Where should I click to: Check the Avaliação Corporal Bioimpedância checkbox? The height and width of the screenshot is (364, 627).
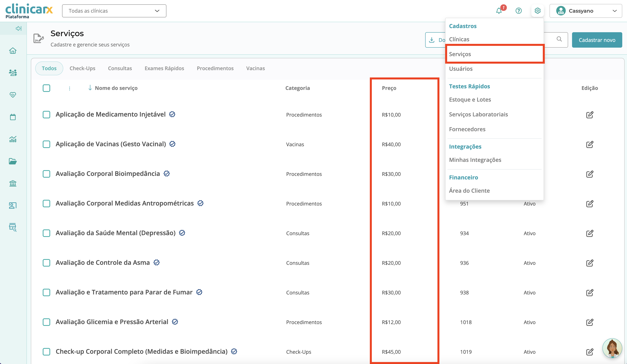coord(46,174)
